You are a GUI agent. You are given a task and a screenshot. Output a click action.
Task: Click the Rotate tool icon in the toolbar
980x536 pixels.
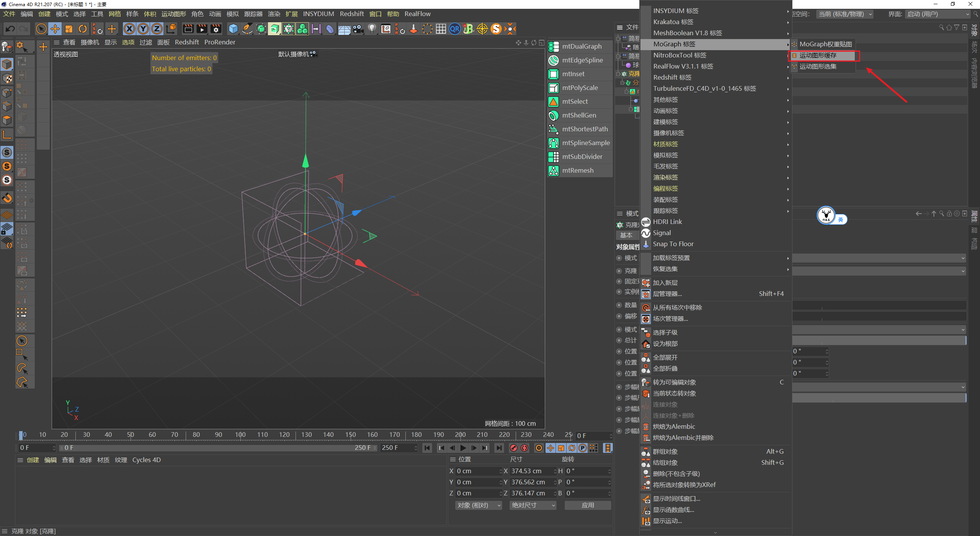click(83, 29)
